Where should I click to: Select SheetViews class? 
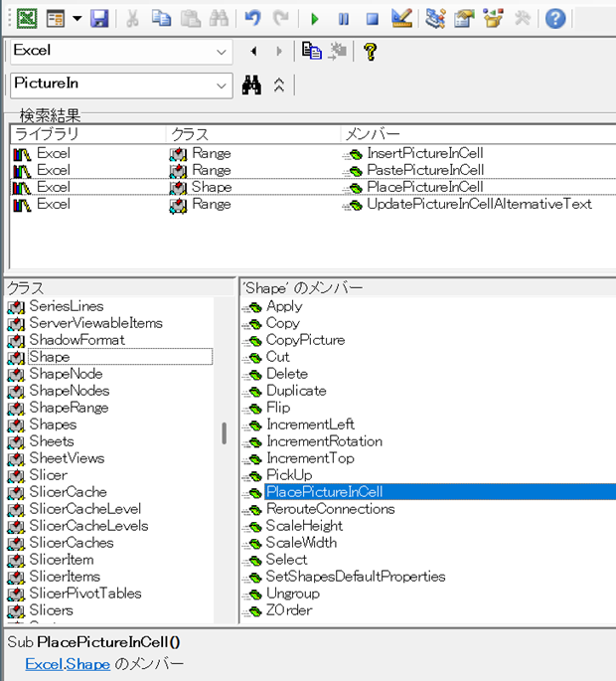coord(67,458)
